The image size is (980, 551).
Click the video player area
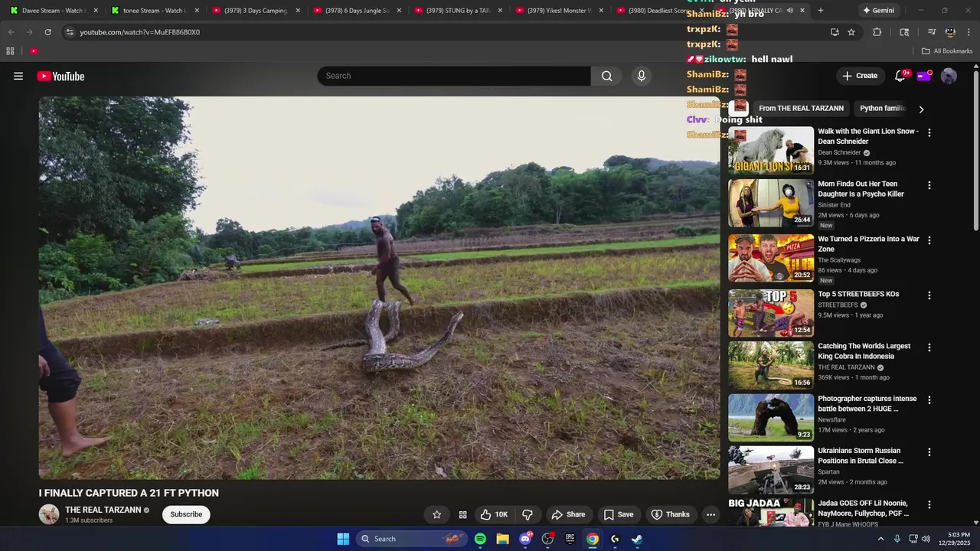[x=379, y=288]
